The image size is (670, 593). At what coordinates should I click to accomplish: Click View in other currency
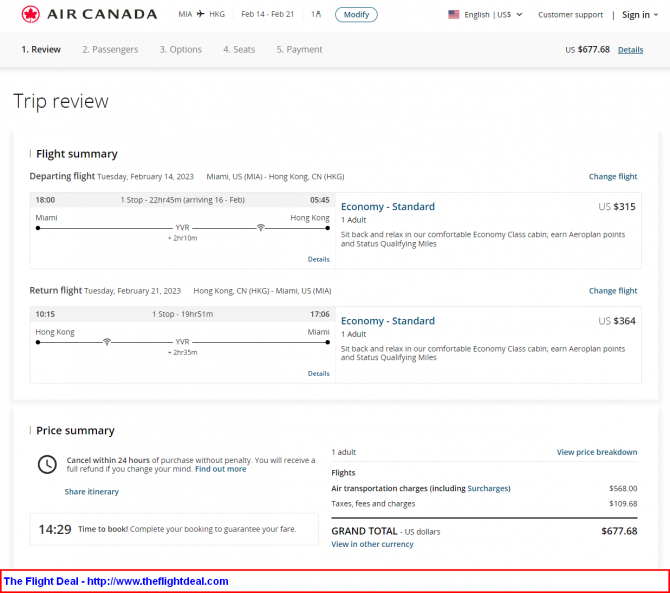click(372, 544)
